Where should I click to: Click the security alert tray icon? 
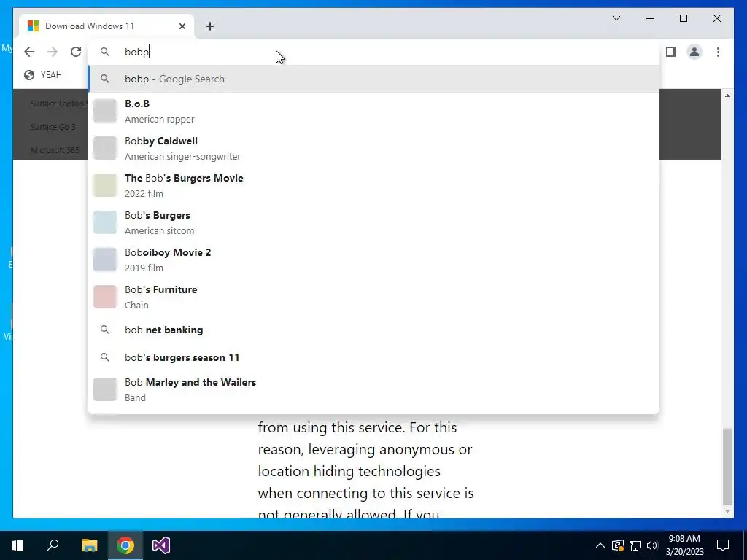click(617, 545)
